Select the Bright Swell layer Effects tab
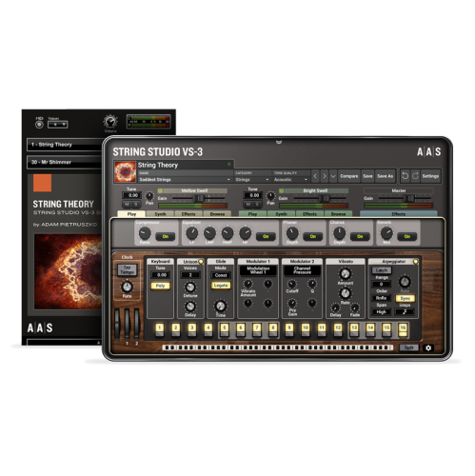Screen dimensions: 475x476 tap(309, 214)
